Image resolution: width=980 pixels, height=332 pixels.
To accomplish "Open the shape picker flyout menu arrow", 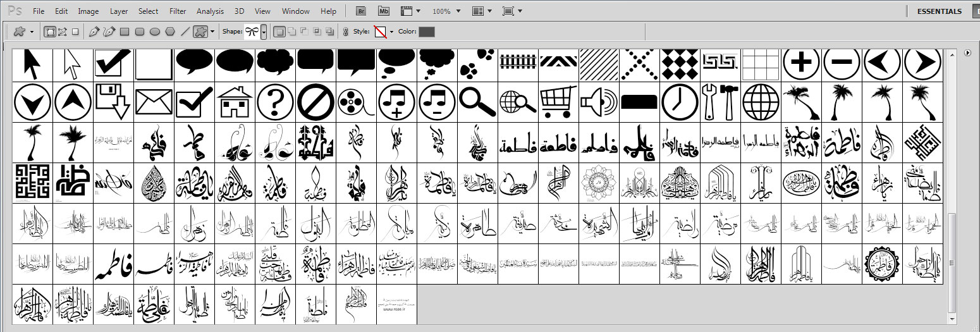I will tap(967, 54).
